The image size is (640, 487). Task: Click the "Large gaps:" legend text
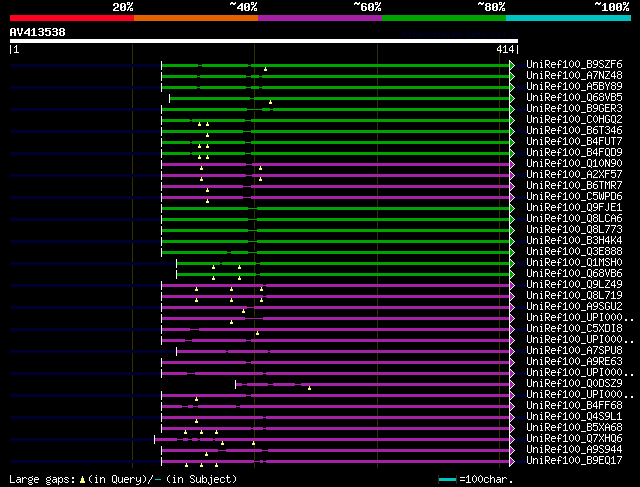coord(42,479)
